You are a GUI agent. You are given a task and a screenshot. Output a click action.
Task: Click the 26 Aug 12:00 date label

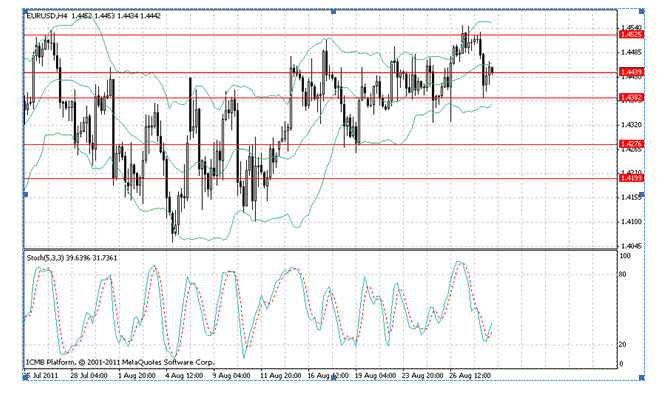pyautogui.click(x=470, y=375)
